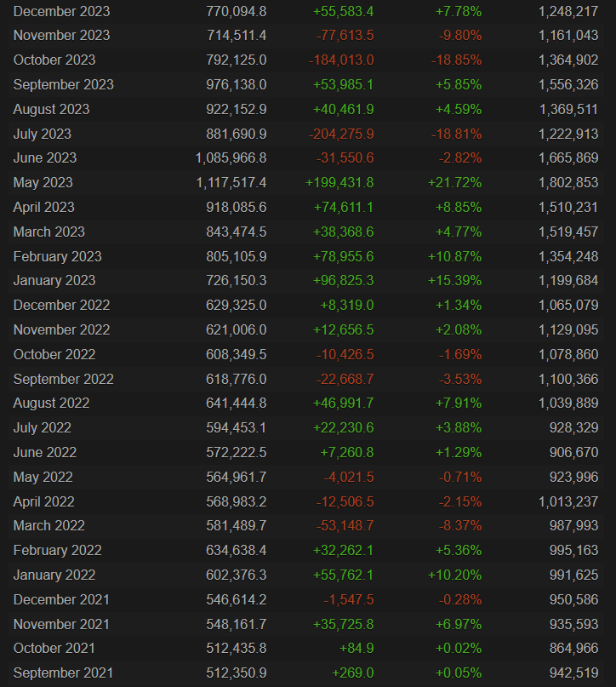Select the December 2023 month label
This screenshot has width=616, height=687.
click(x=62, y=11)
